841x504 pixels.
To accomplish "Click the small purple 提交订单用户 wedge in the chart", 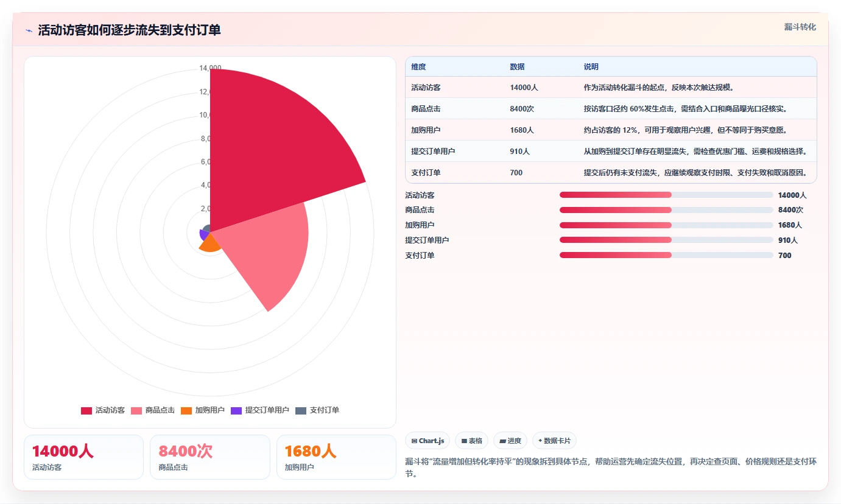I will [x=204, y=234].
